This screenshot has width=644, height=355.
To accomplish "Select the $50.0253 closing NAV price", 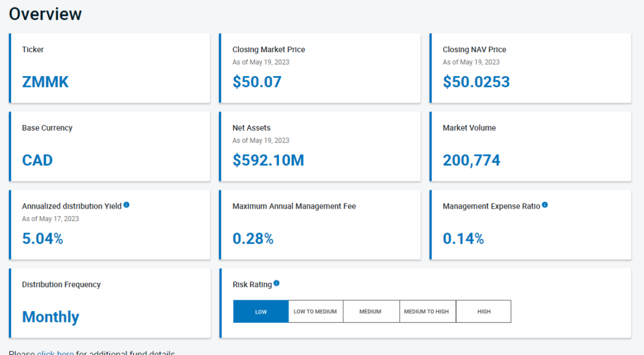I will (x=476, y=82).
